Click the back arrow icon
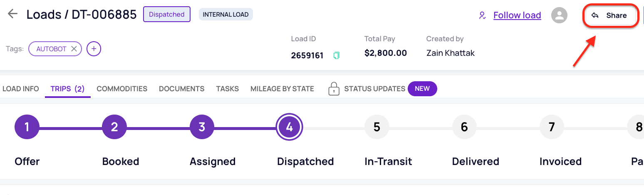 click(12, 14)
